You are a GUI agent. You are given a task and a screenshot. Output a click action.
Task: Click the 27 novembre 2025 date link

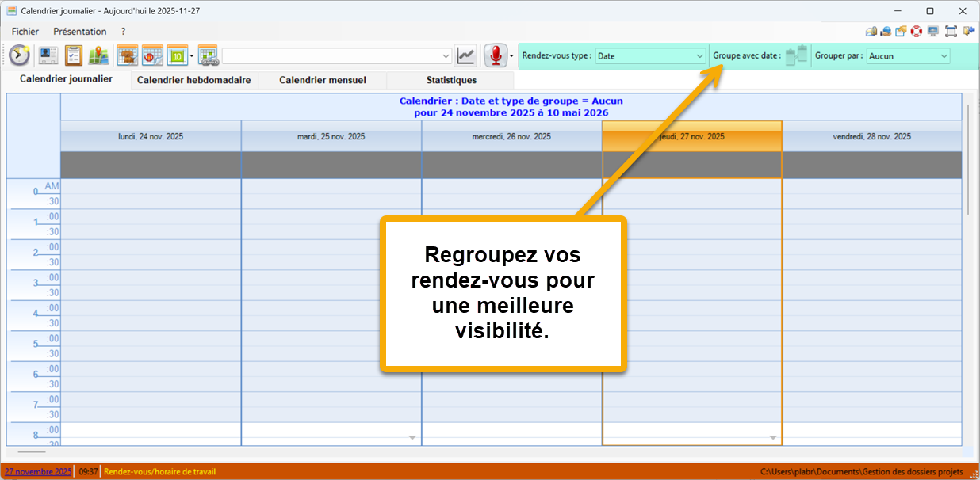pos(36,472)
